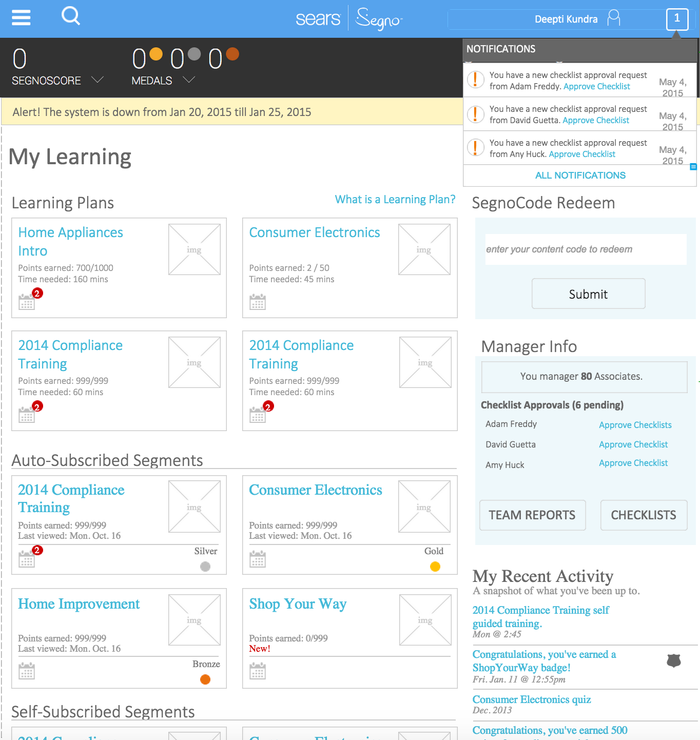Open Shop Your Way thumbnail image
Screen dimensions: 700x740
(x=425, y=620)
